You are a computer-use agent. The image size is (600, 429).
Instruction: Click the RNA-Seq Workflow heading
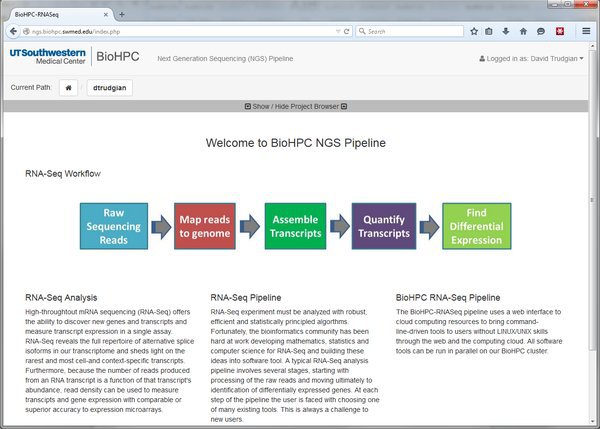click(63, 173)
